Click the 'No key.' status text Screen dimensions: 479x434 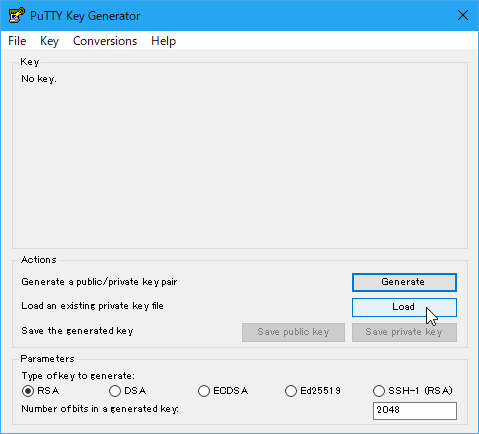pos(39,79)
